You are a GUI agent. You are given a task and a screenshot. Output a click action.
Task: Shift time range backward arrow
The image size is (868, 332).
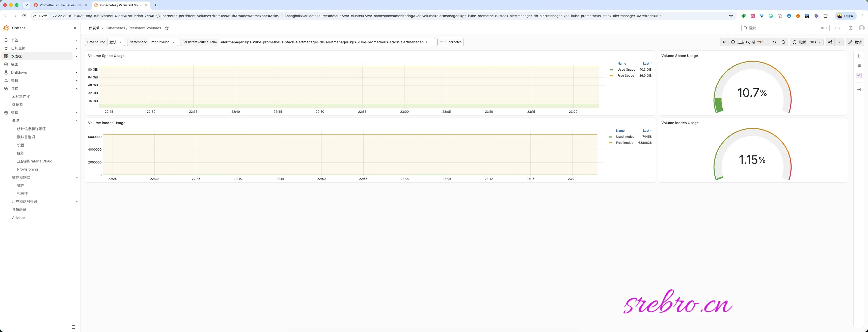[x=724, y=42]
